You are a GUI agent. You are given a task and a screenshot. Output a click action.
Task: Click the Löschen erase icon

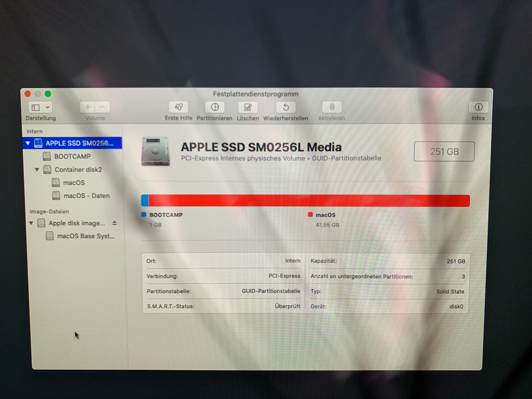click(x=248, y=107)
